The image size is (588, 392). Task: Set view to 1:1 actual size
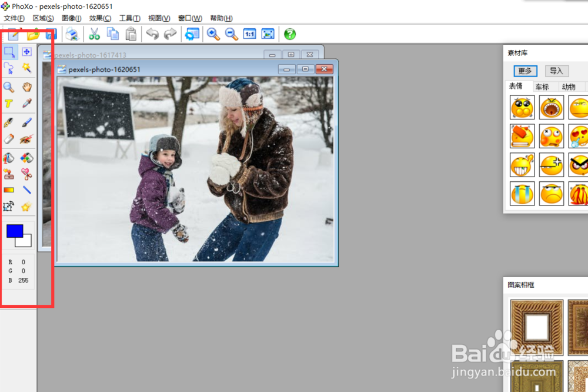click(x=250, y=34)
